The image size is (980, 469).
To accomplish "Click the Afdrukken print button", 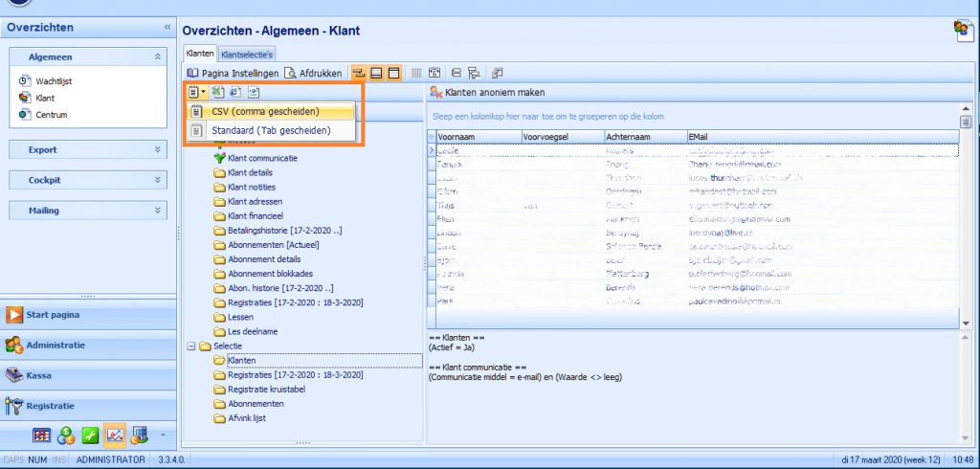I will (313, 73).
